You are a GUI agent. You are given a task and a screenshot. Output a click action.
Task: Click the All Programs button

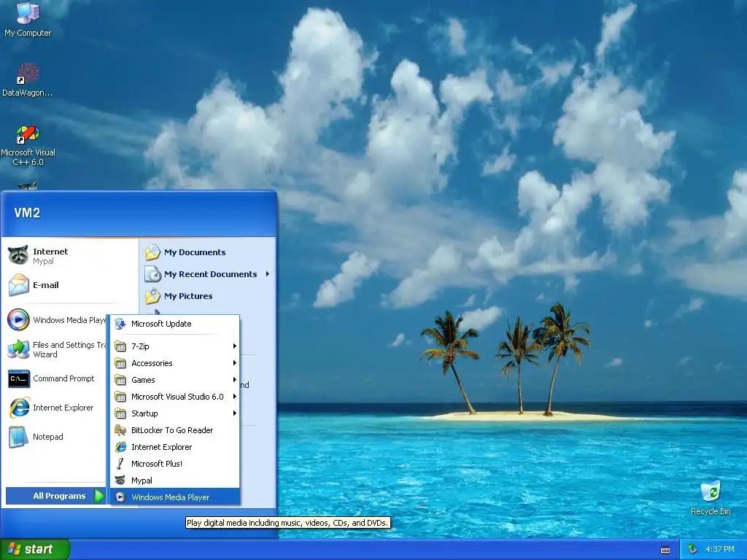[x=55, y=496]
